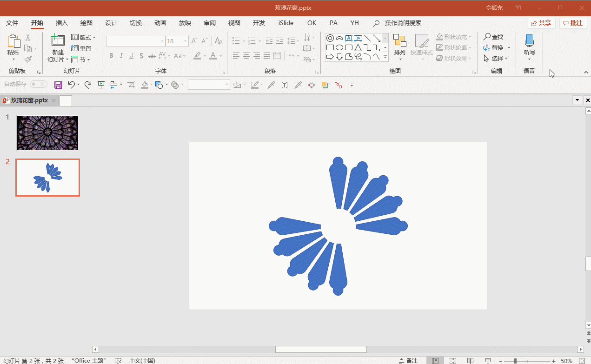Click the Find (查找) magnifier button

click(493, 37)
